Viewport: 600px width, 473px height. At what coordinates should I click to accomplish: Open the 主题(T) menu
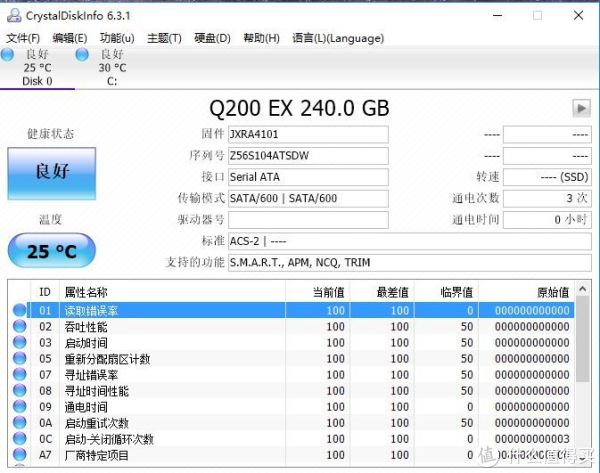click(x=164, y=38)
